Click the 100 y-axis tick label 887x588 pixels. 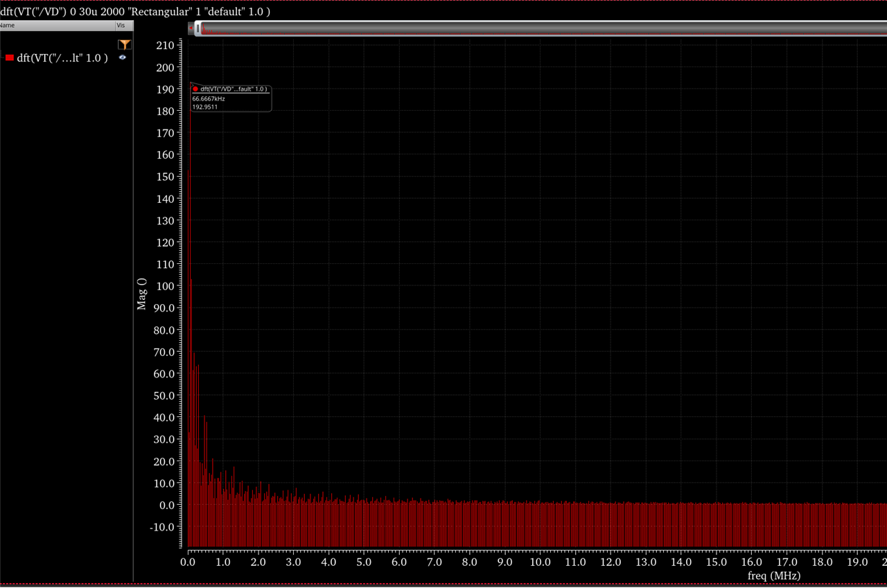click(x=165, y=286)
